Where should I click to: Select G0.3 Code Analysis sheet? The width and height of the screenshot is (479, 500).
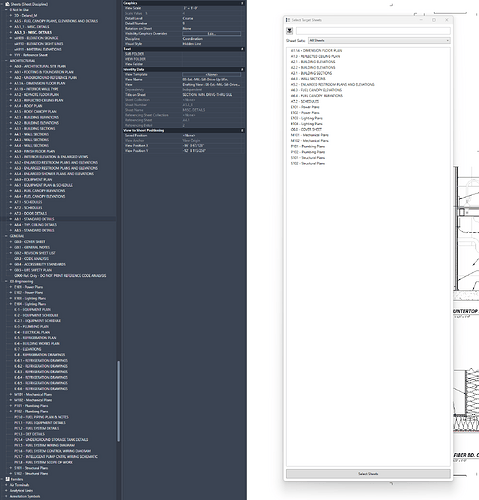pyautogui.click(x=31, y=259)
